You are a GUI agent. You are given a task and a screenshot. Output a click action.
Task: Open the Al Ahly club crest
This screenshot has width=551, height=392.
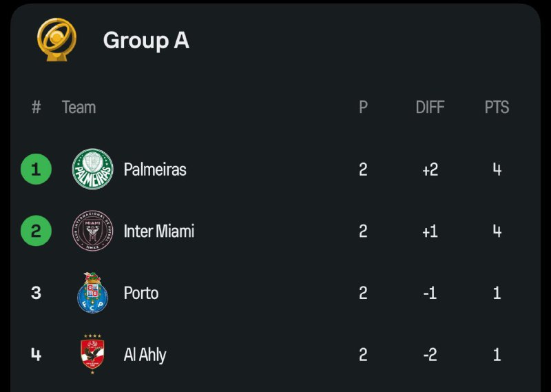[93, 354]
